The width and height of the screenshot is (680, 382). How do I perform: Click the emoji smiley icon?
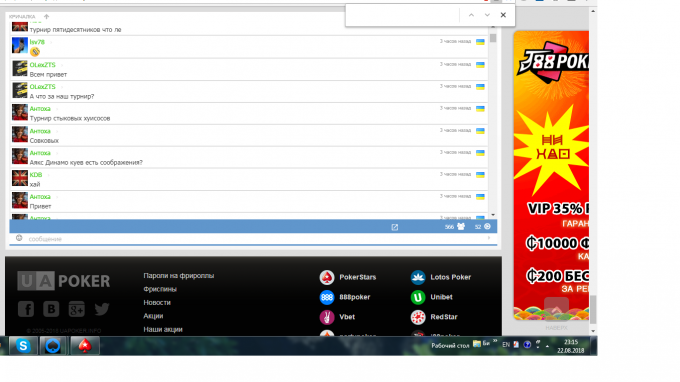[x=19, y=238]
